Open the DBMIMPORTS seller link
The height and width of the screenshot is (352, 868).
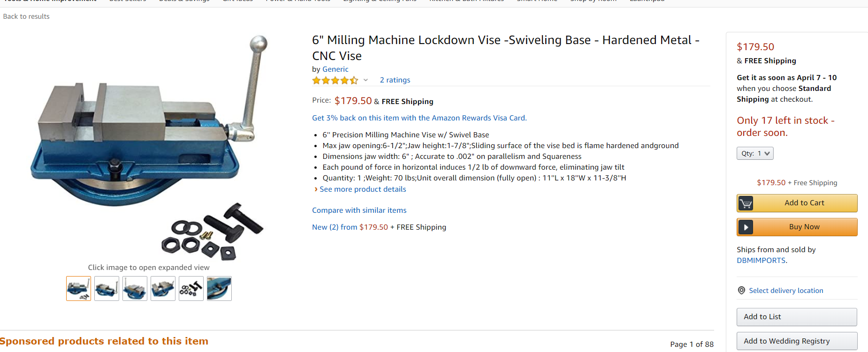pyautogui.click(x=761, y=261)
